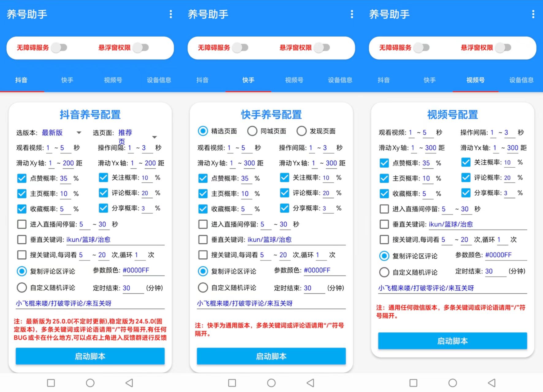Edit 垂直关键词 ikun/篮球/治愈 field in 快手养号配置
The height and width of the screenshot is (392, 543).
296,240
